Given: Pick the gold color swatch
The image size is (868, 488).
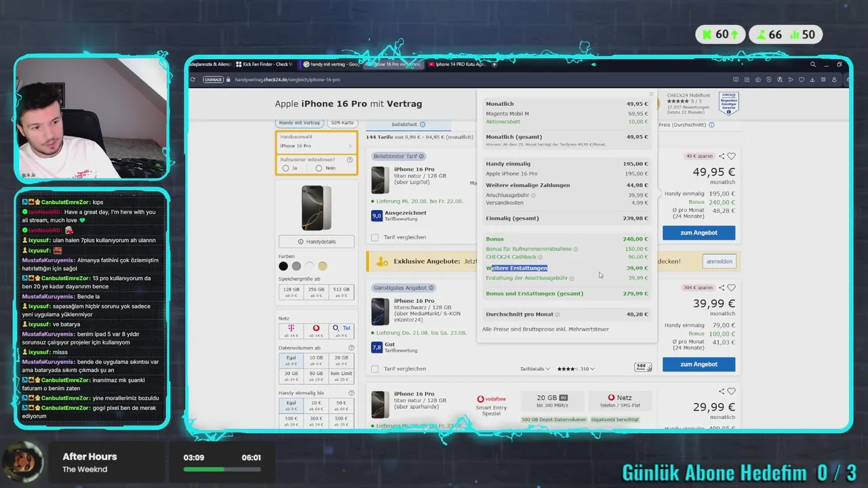Looking at the screenshot, I should click(x=322, y=266).
